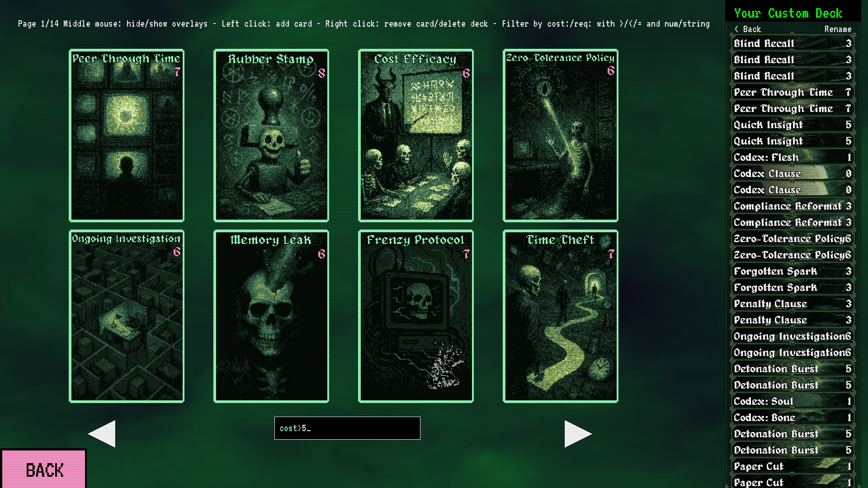This screenshot has height=488, width=868.
Task: Add the Ongoing Investigation card
Action: (127, 316)
